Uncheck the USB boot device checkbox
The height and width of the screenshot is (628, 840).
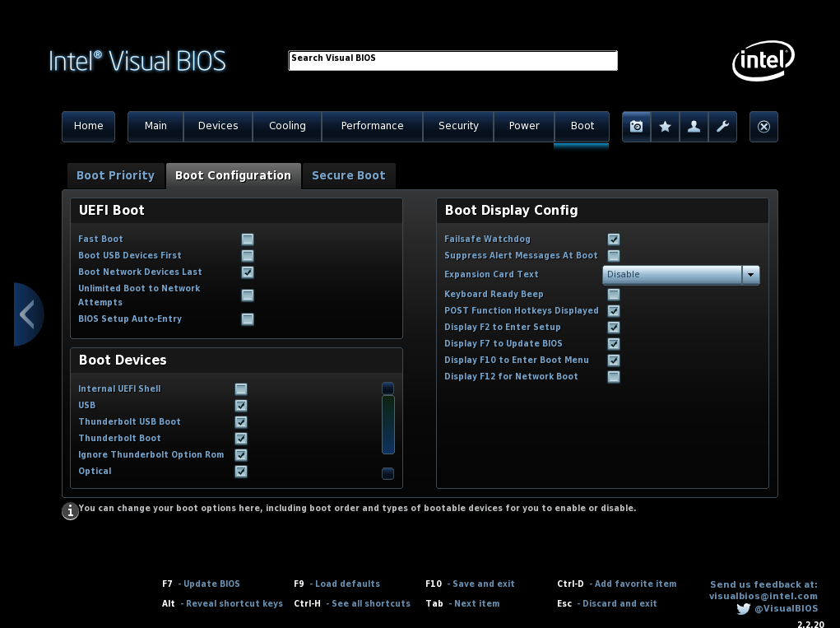[x=241, y=406]
